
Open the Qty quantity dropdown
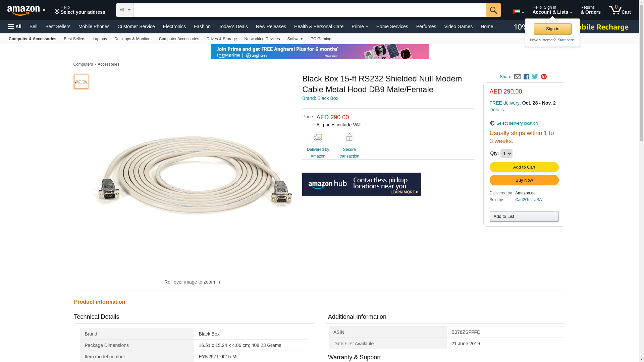pyautogui.click(x=506, y=154)
